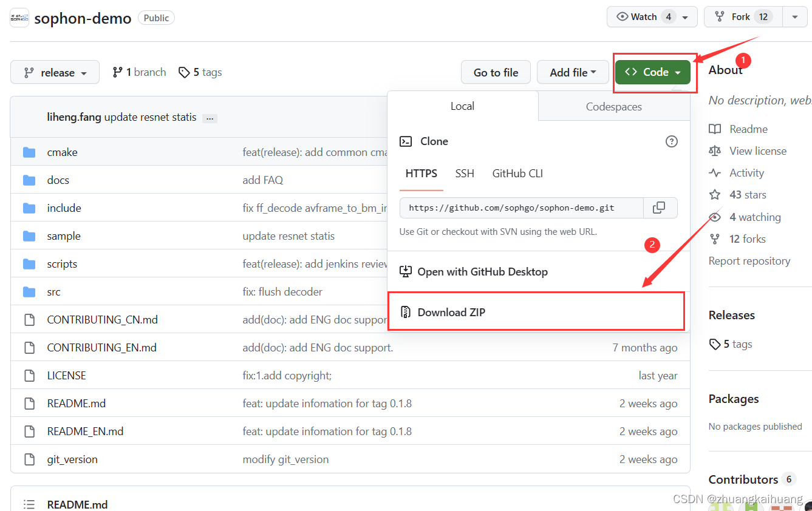Open the Contributors heading link
The height and width of the screenshot is (511, 812).
tap(743, 479)
